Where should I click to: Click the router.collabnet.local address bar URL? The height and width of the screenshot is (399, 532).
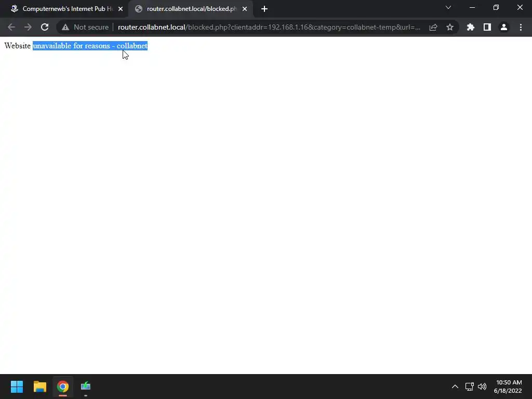coord(269,27)
